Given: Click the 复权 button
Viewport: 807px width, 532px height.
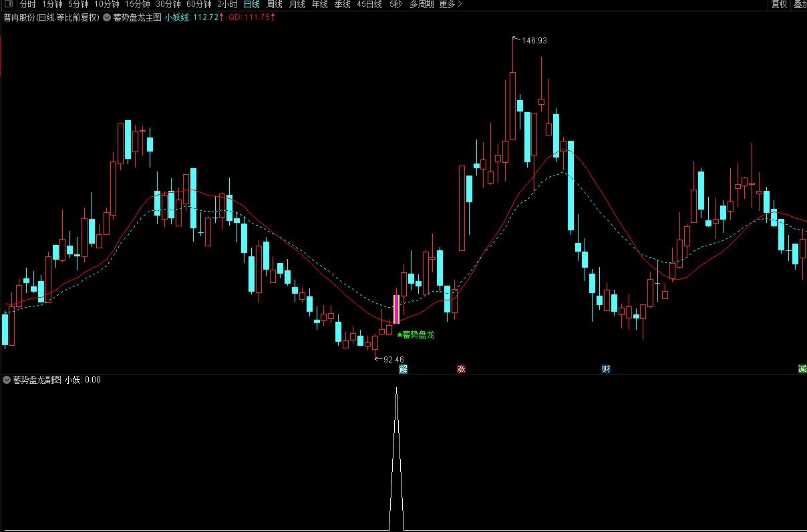Looking at the screenshot, I should coord(779,4).
